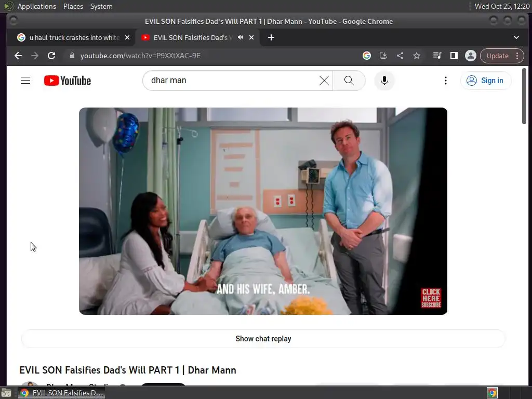
Task: Mute the YouTube tab audio icon
Action: [x=240, y=37]
